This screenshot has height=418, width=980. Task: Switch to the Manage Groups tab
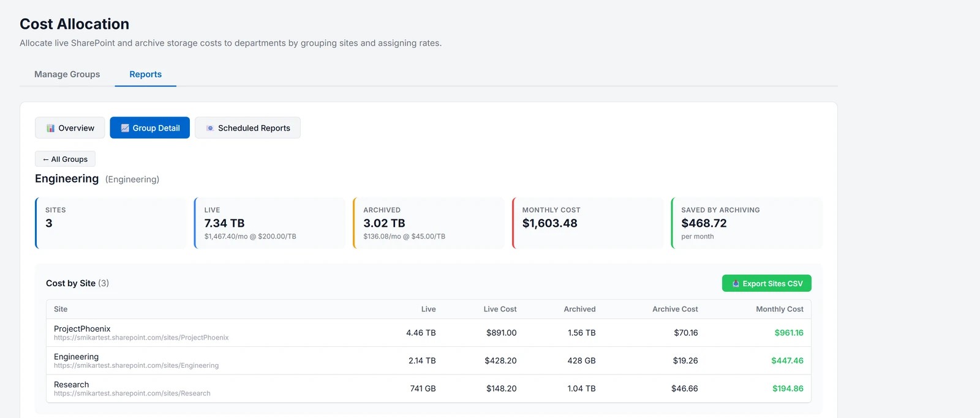click(x=67, y=74)
